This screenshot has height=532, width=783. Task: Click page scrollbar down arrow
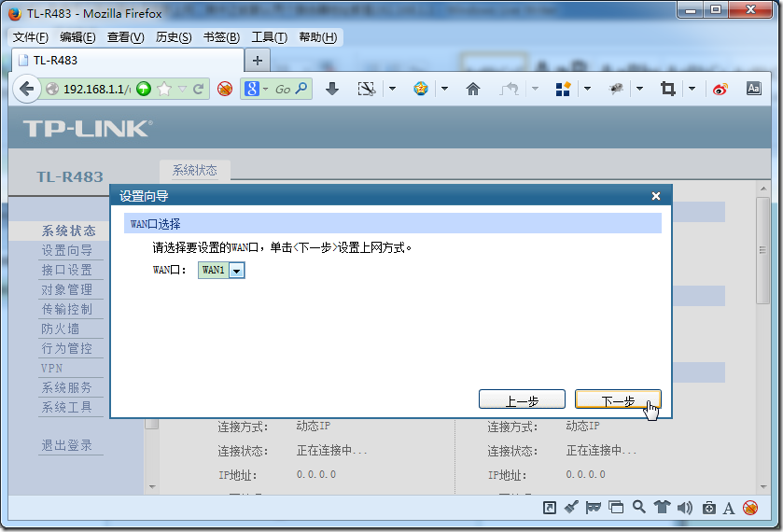[763, 487]
